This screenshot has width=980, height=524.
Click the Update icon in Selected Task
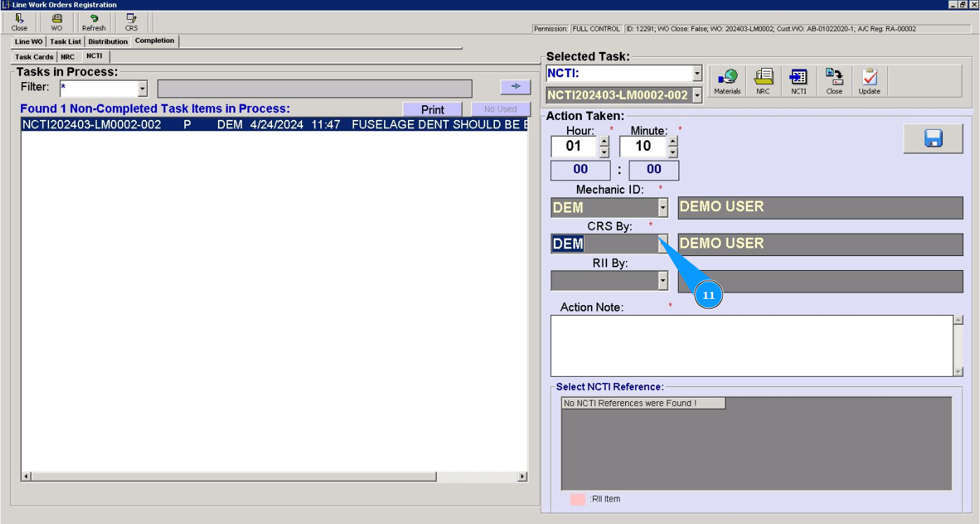[869, 81]
